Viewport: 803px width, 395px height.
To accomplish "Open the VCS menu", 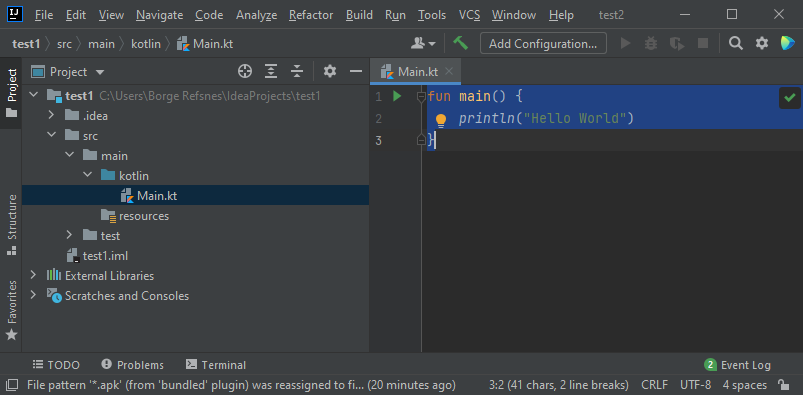I will tap(470, 15).
